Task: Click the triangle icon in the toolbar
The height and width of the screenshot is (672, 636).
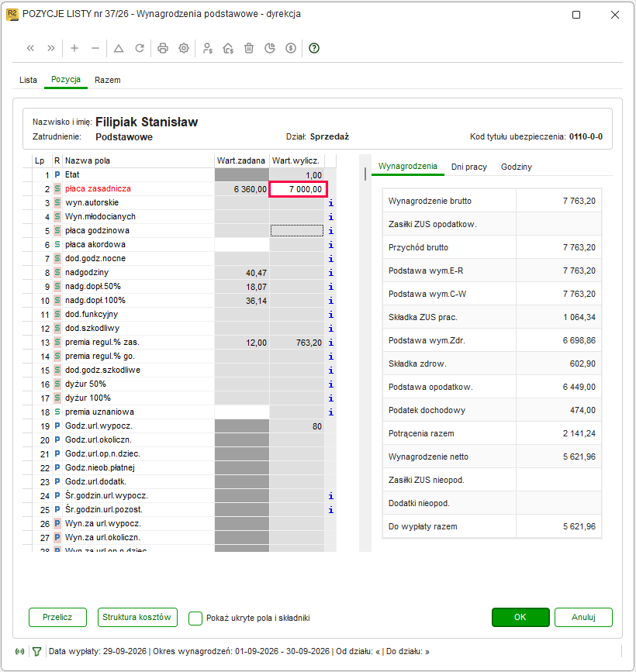Action: pyautogui.click(x=119, y=48)
